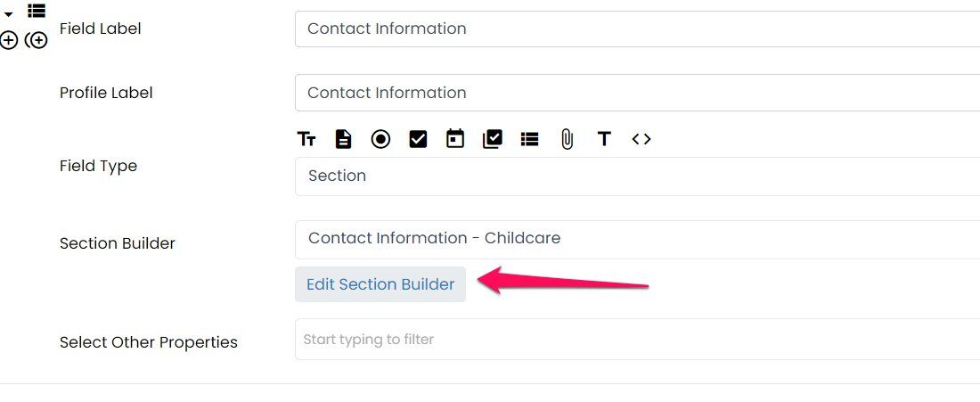Select the text size field type icon
The height and width of the screenshot is (402, 980).
pos(306,139)
